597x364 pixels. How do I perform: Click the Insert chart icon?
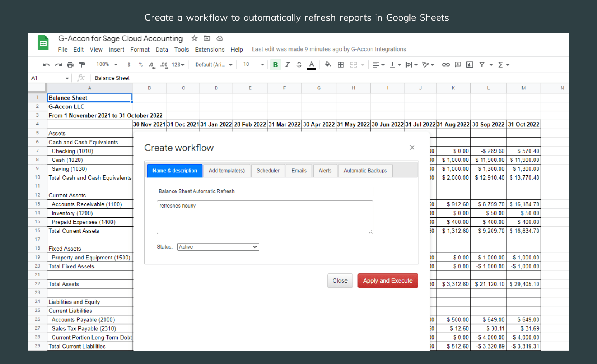click(x=470, y=65)
